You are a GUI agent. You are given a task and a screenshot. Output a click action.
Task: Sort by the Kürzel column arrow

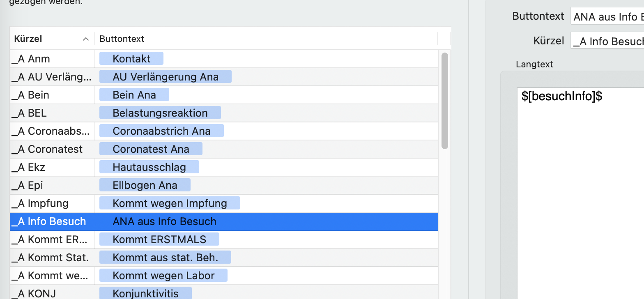pyautogui.click(x=85, y=39)
